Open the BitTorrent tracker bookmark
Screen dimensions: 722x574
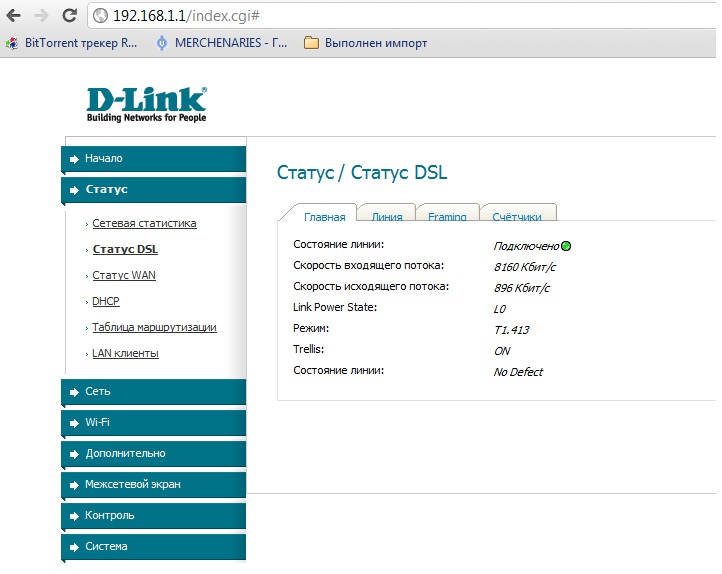(x=74, y=43)
